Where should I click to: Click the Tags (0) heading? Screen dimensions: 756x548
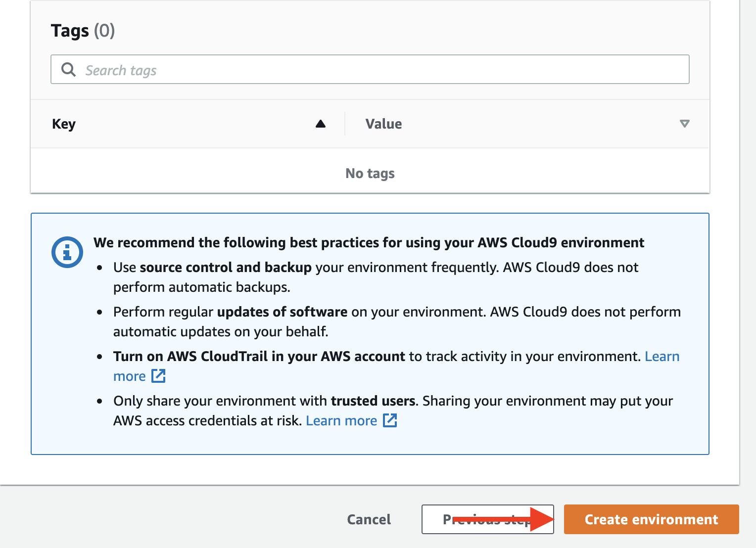click(x=83, y=31)
